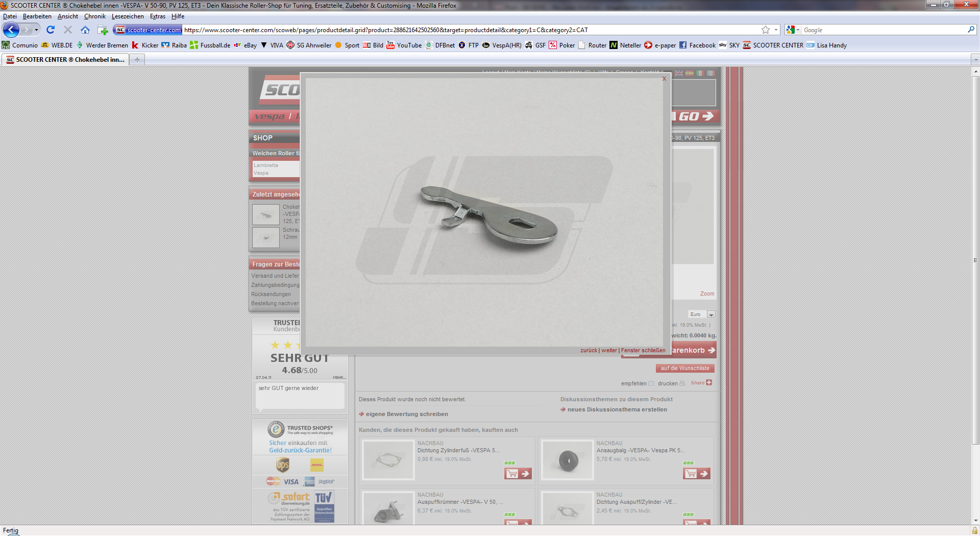980x536 pixels.
Task: Go back with the Firefox back arrow
Action: 11,30
